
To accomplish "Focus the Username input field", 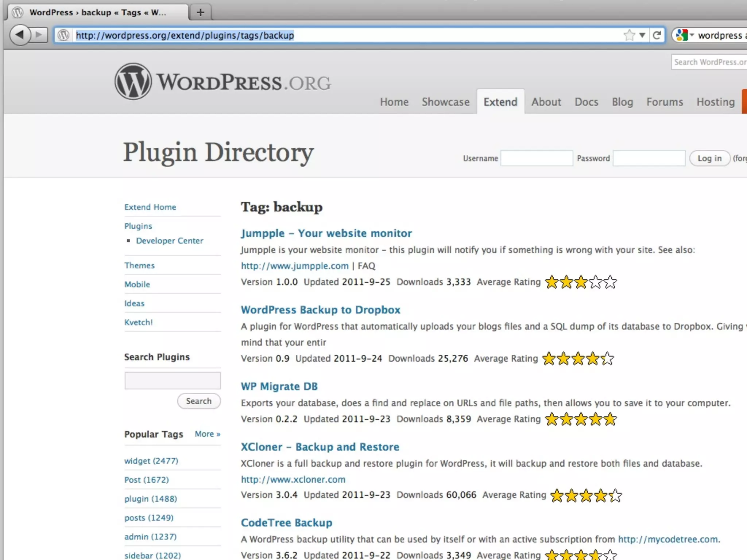I will [537, 158].
